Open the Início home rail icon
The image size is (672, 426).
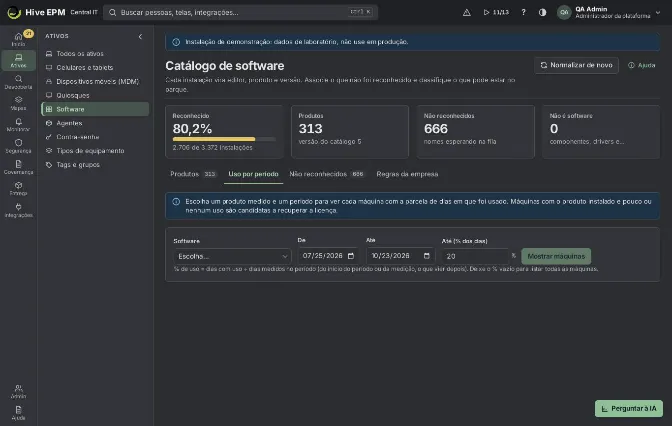(18, 39)
